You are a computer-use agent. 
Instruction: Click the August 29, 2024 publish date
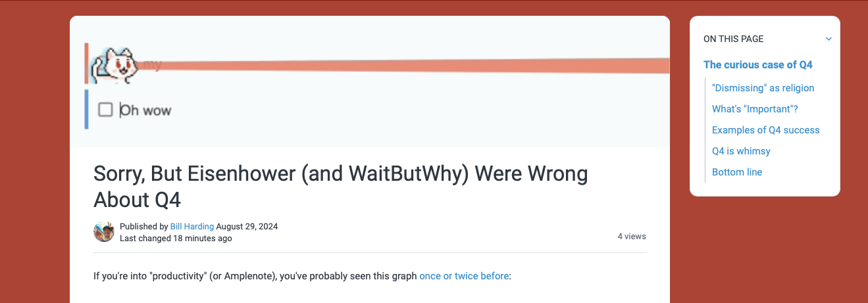pyautogui.click(x=247, y=227)
